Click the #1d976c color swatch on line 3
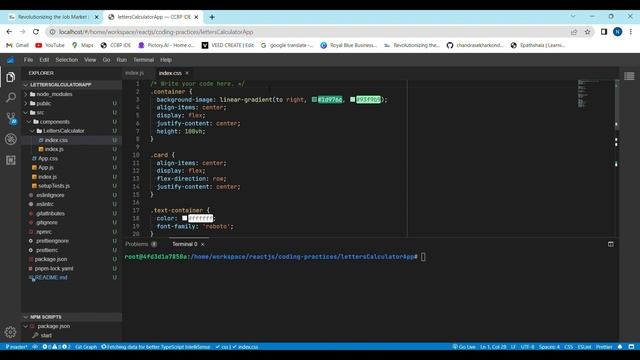Image resolution: width=640 pixels, height=360 pixels. click(314, 100)
